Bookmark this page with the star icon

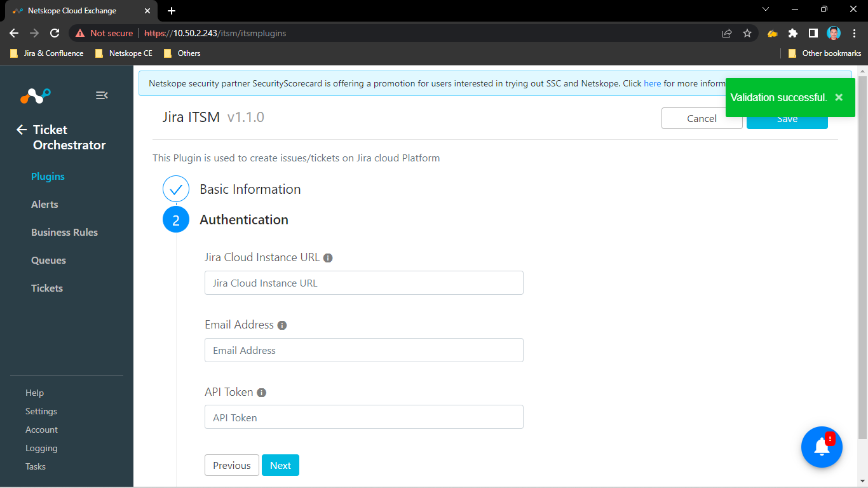click(x=747, y=33)
